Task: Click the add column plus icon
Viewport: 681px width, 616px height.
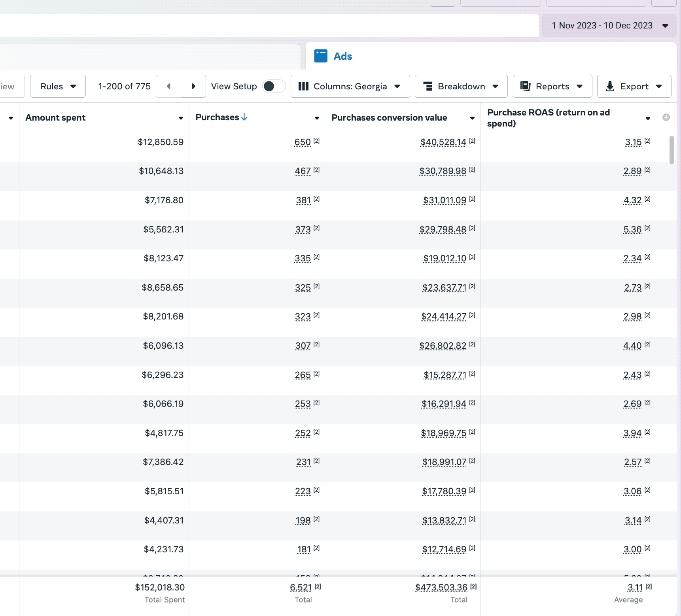Action: (666, 117)
